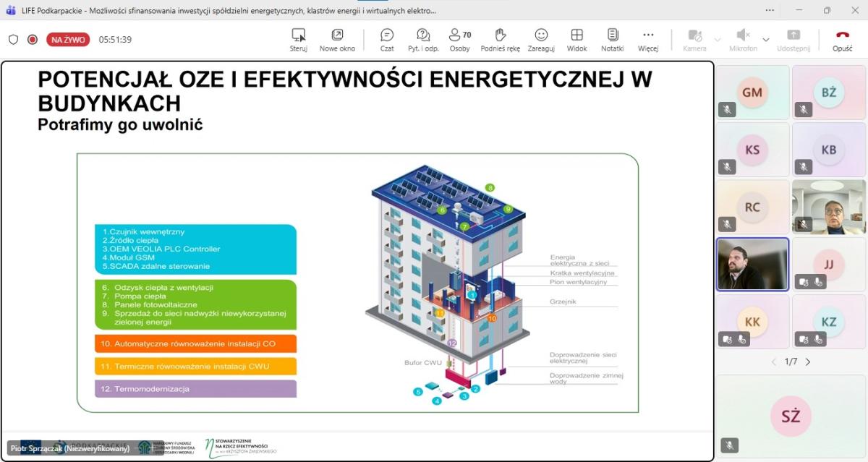The height and width of the screenshot is (462, 868).
Task: Click the Udostępnij share icon
Action: point(793,39)
